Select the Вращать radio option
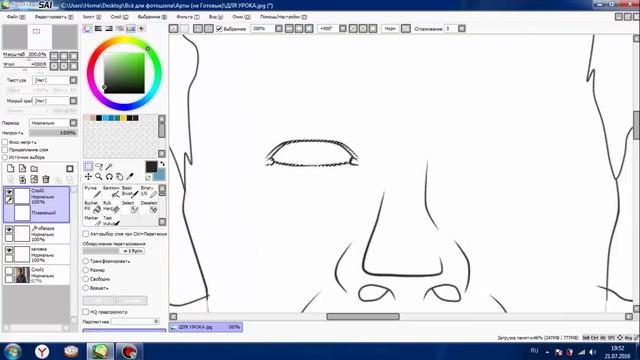Screen dimensions: 640x360 click(86, 288)
